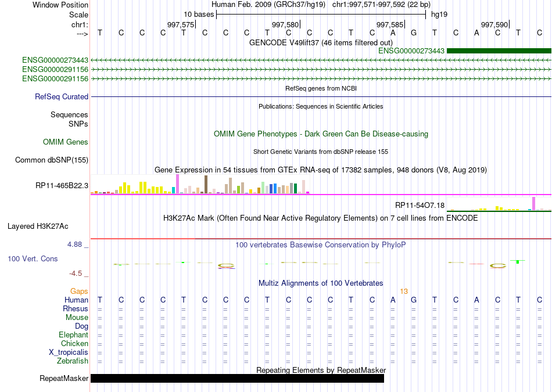
Task: Click the Sequences subtrack label
Action: click(x=69, y=115)
